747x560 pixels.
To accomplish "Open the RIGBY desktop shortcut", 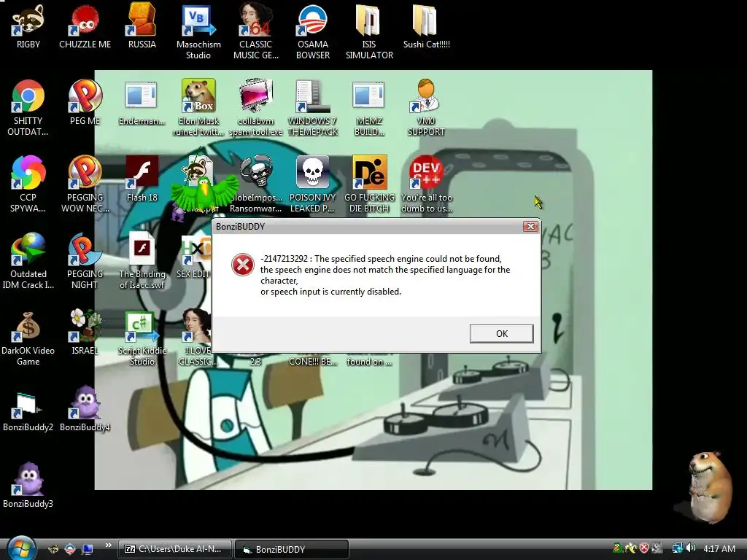I will (28, 26).
